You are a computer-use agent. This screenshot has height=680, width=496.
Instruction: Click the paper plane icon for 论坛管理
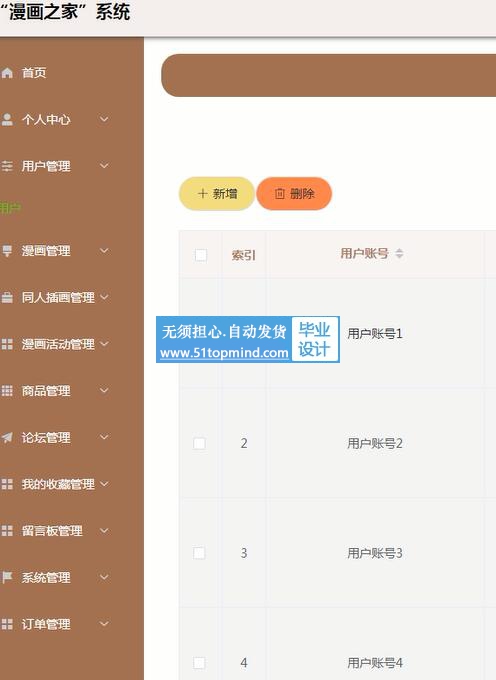[7, 438]
